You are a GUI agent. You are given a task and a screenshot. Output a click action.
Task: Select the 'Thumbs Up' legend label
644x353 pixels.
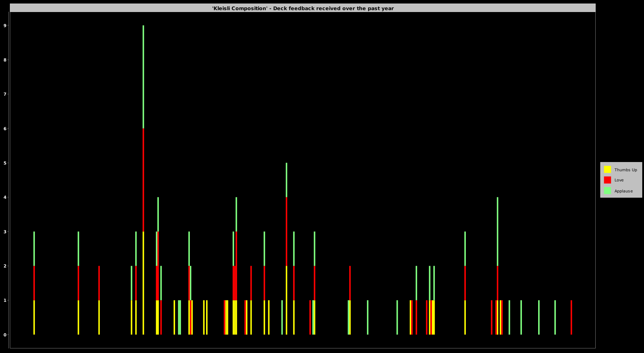pos(626,170)
